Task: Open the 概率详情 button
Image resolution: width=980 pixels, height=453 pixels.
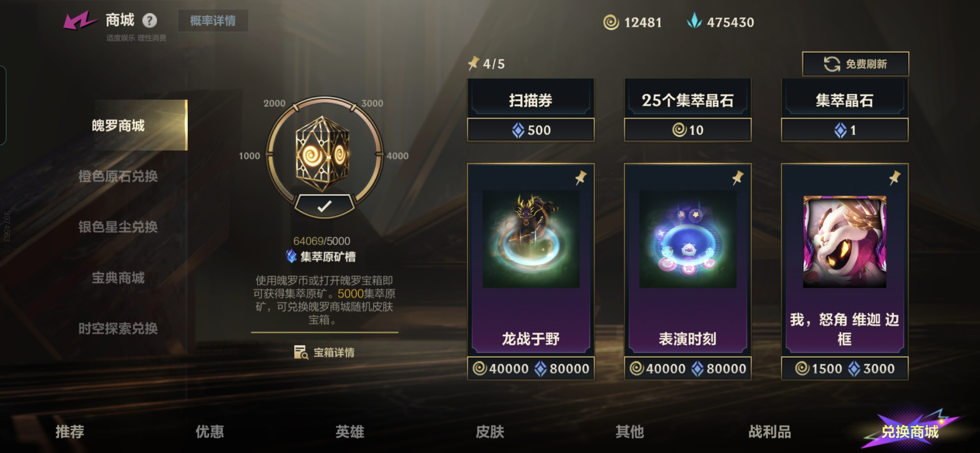Action: [213, 20]
